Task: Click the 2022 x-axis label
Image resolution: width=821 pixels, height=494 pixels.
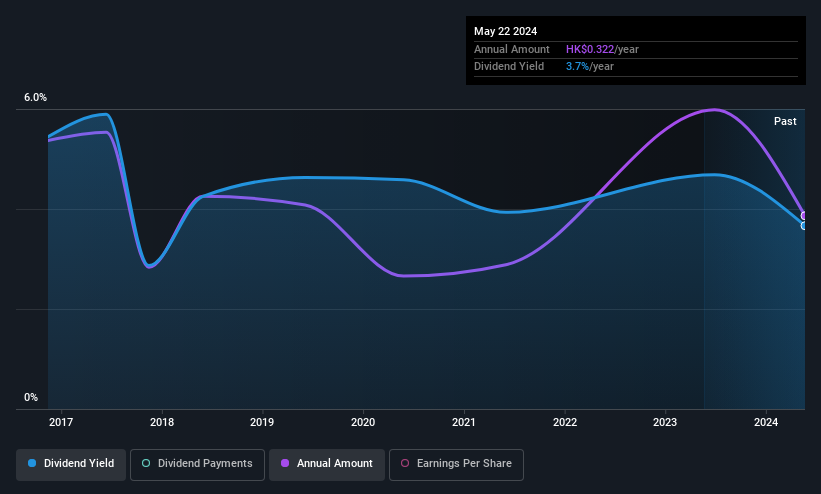Action: point(565,422)
